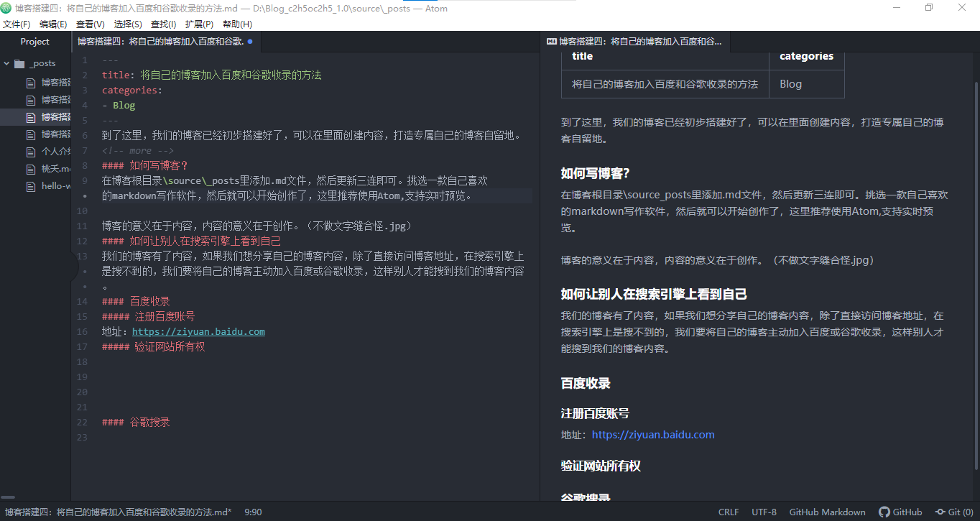Open the 扩展(P) menu

click(199, 24)
